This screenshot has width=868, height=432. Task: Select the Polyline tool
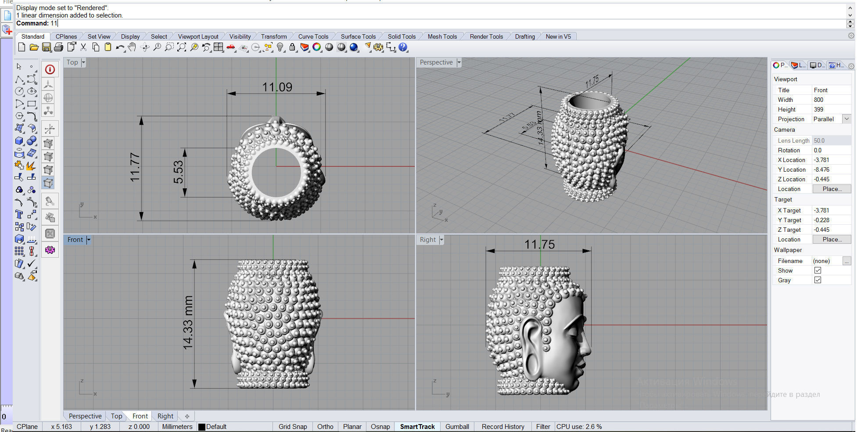19,79
